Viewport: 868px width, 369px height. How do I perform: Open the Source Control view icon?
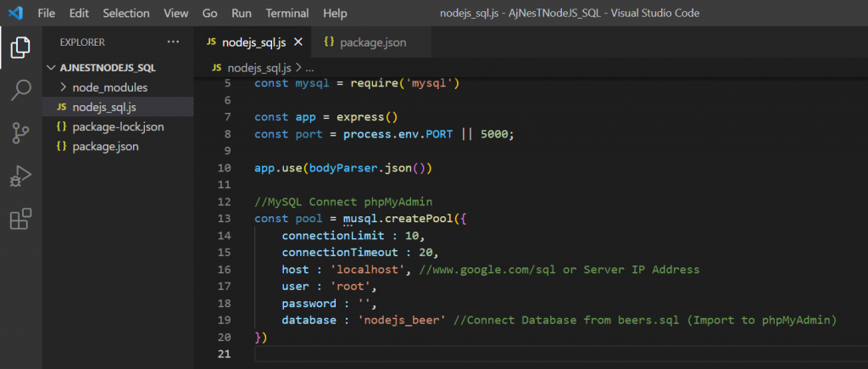click(20, 132)
